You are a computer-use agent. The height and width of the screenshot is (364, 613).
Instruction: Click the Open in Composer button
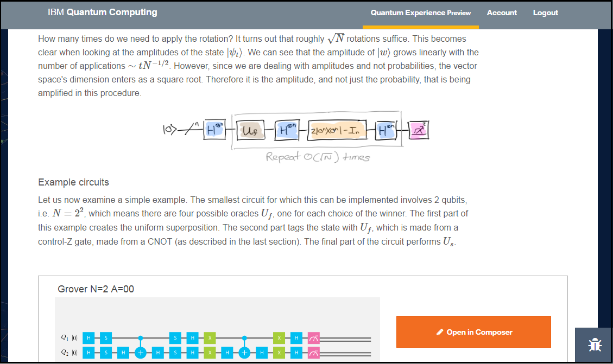tap(473, 332)
